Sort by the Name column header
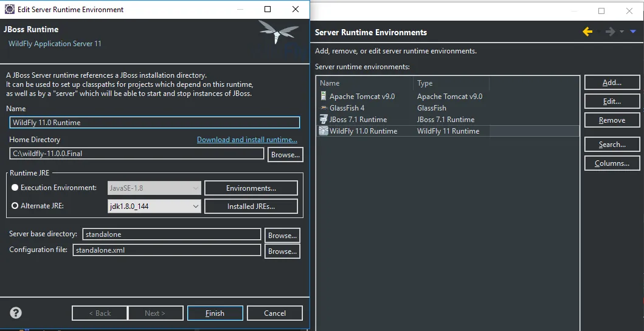Viewport: 644px width, 331px height. pos(365,83)
